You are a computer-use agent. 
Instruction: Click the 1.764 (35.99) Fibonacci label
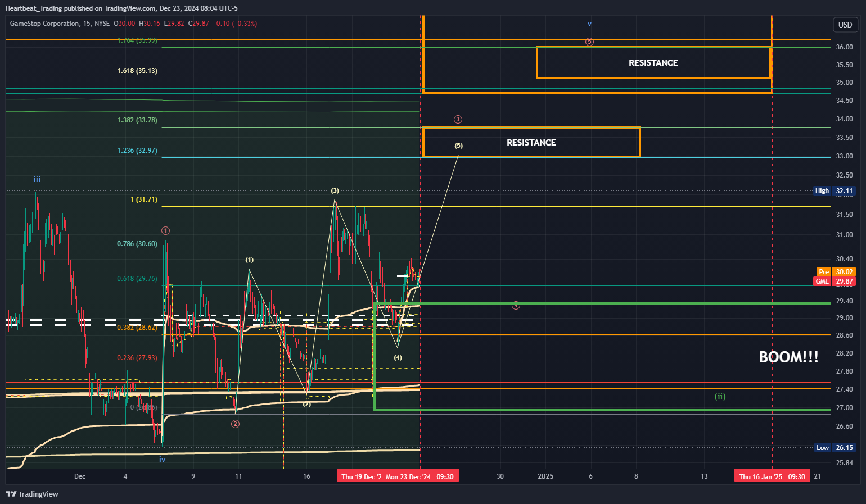(x=137, y=40)
